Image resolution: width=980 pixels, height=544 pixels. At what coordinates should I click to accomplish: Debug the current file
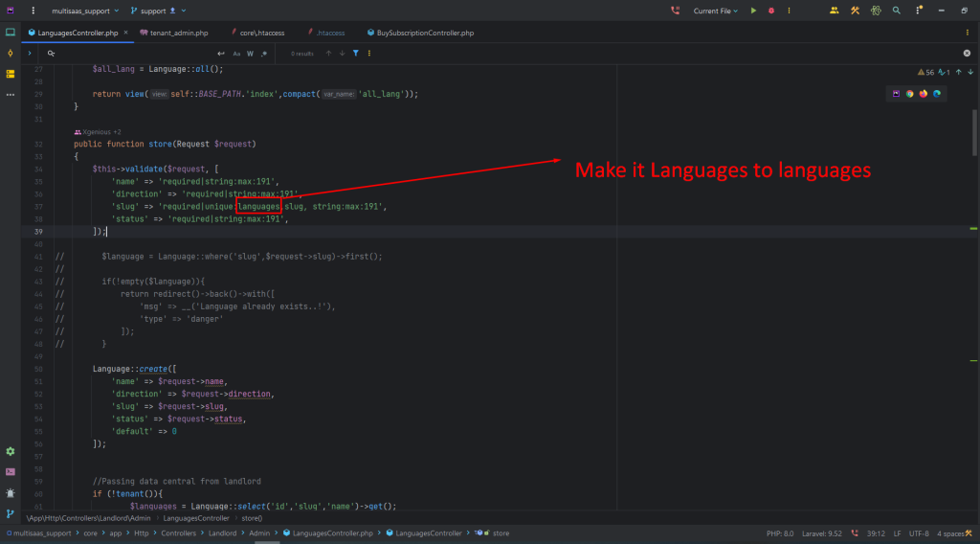771,11
